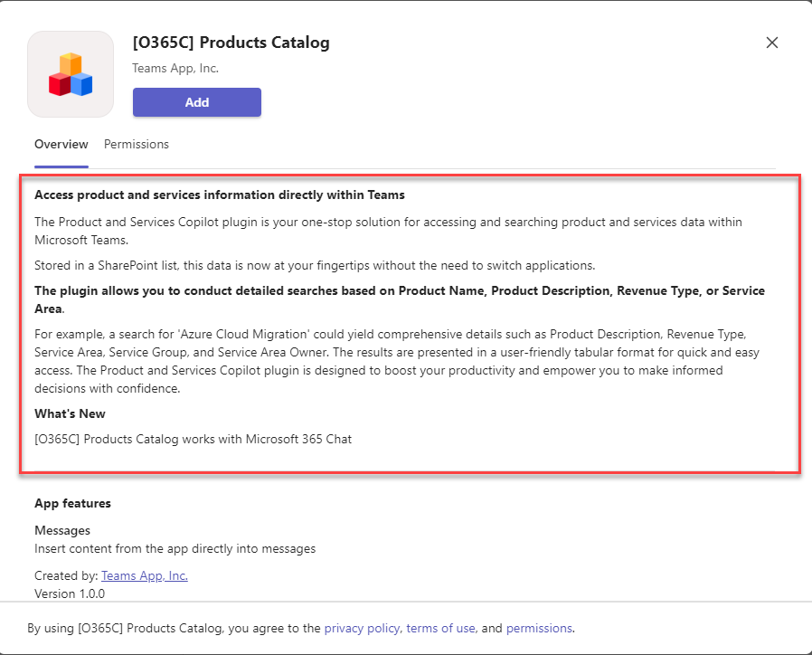This screenshot has width=812, height=655.
Task: Open the permissions link in footer
Action: click(539, 628)
